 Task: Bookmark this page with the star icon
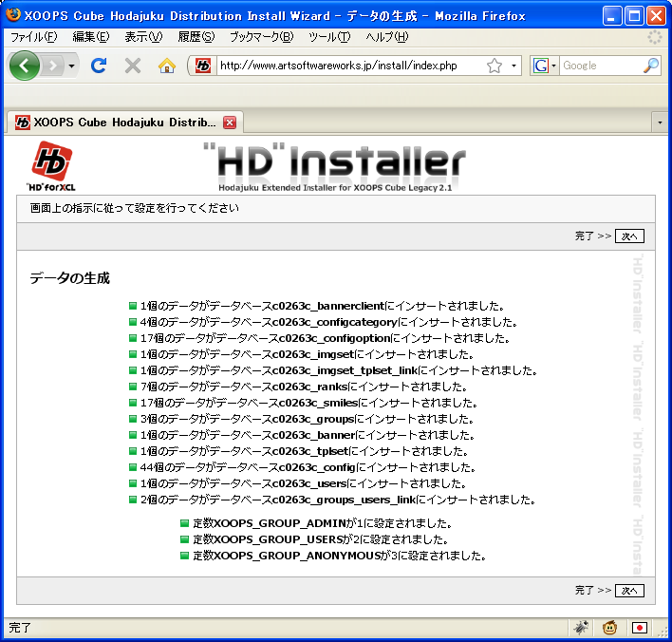click(495, 66)
